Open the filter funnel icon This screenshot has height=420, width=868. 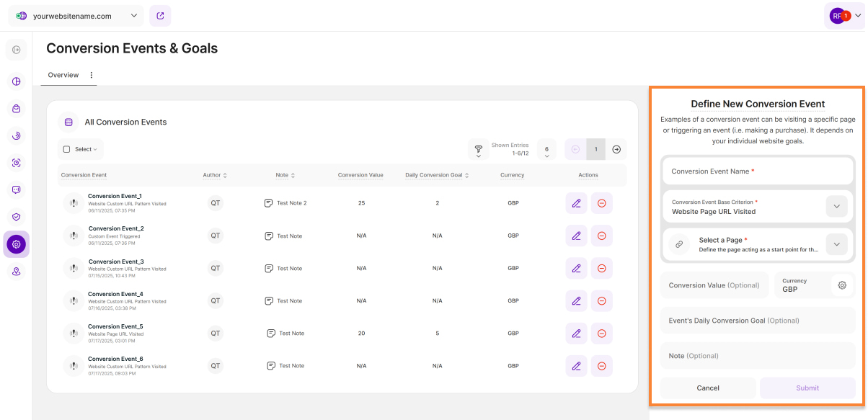pyautogui.click(x=478, y=149)
